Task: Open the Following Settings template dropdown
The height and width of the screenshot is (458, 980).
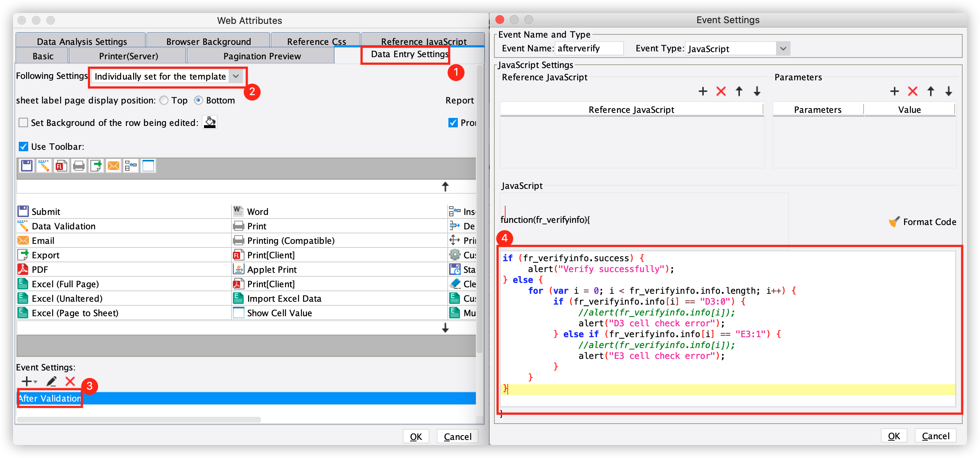Action: click(236, 77)
